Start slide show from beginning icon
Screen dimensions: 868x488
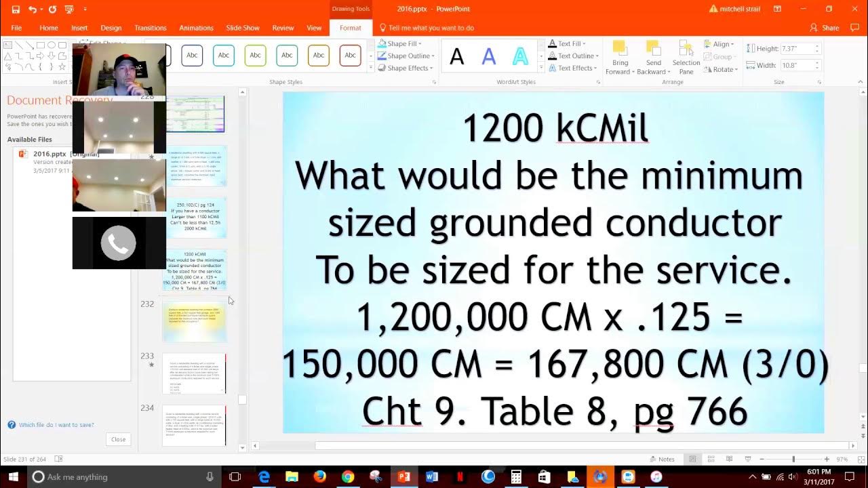pos(68,9)
